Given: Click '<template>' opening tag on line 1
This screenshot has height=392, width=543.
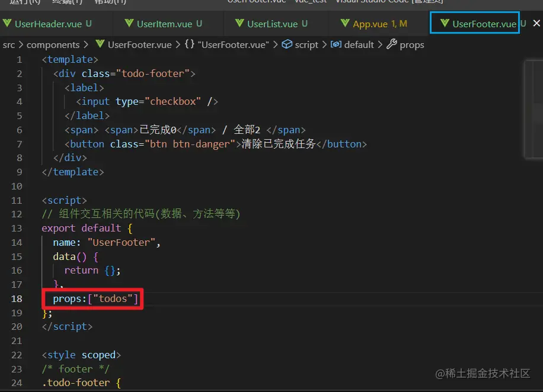Looking at the screenshot, I should pyautogui.click(x=70, y=59).
